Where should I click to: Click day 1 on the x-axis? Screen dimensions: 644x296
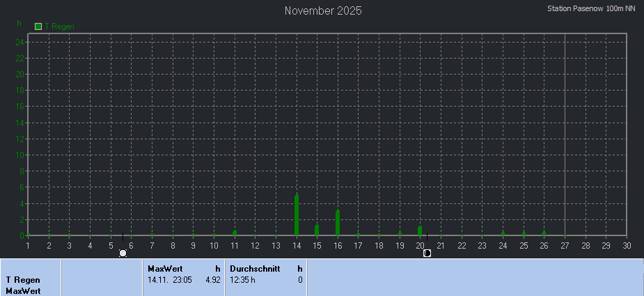tap(28, 245)
